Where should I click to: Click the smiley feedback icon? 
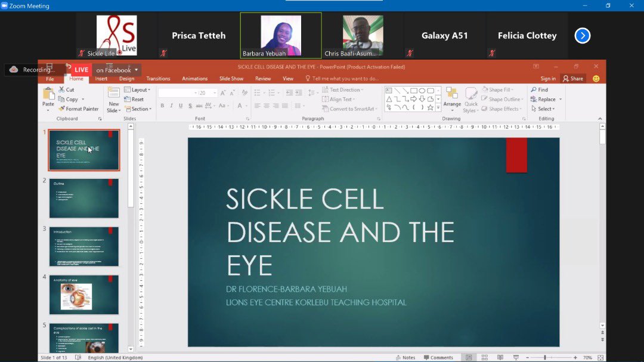[596, 79]
